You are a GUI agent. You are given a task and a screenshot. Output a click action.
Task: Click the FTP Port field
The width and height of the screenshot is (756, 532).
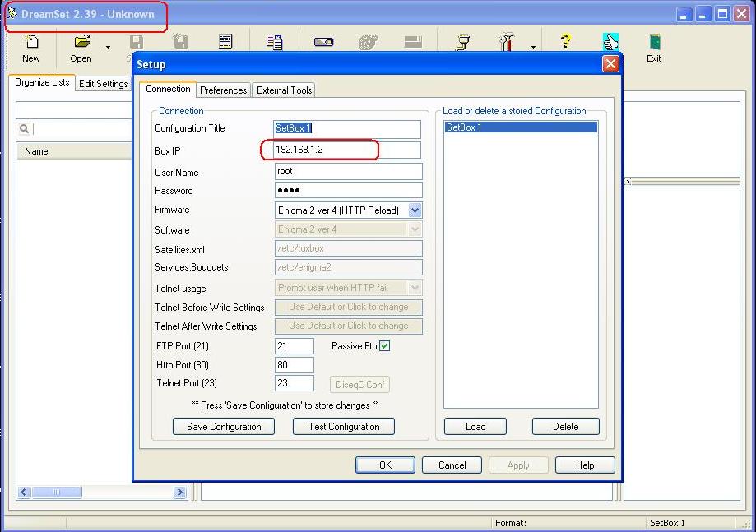295,346
